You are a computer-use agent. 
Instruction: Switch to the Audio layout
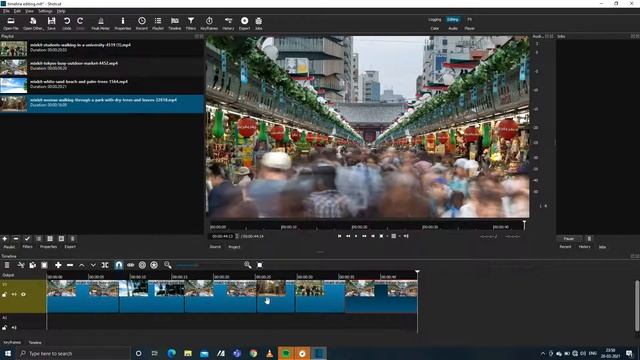pos(453,29)
